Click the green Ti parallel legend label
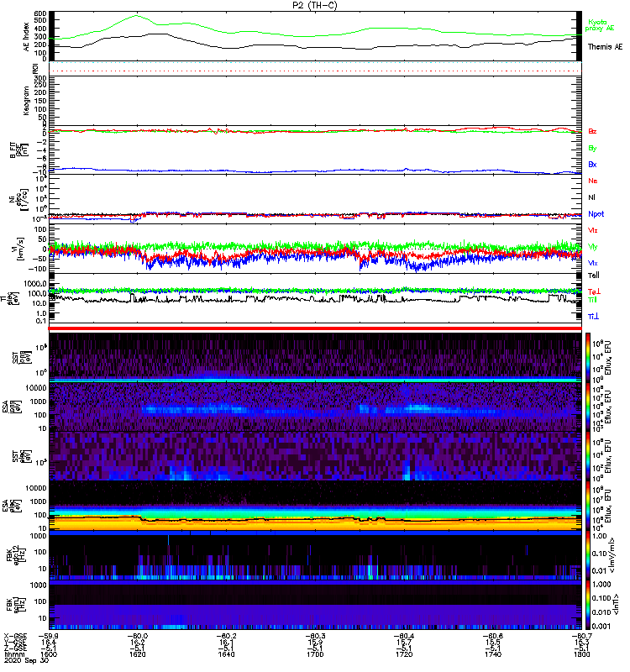 [592, 300]
